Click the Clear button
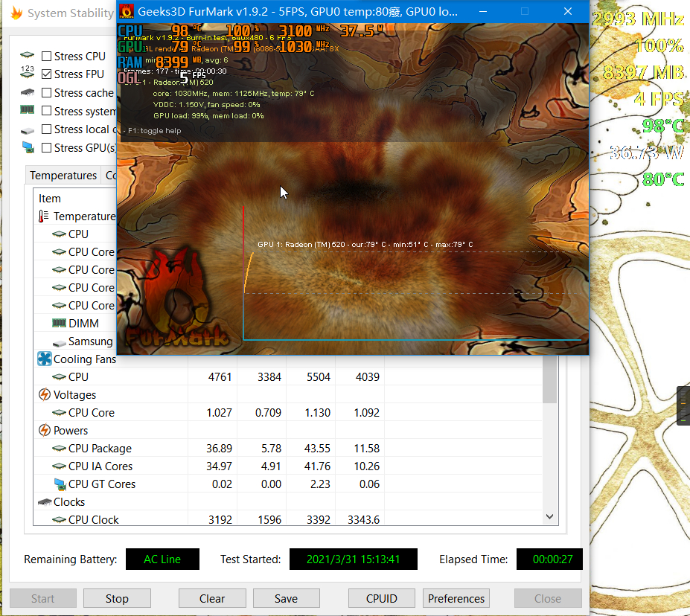Viewport: 690px width, 616px height. [x=212, y=598]
